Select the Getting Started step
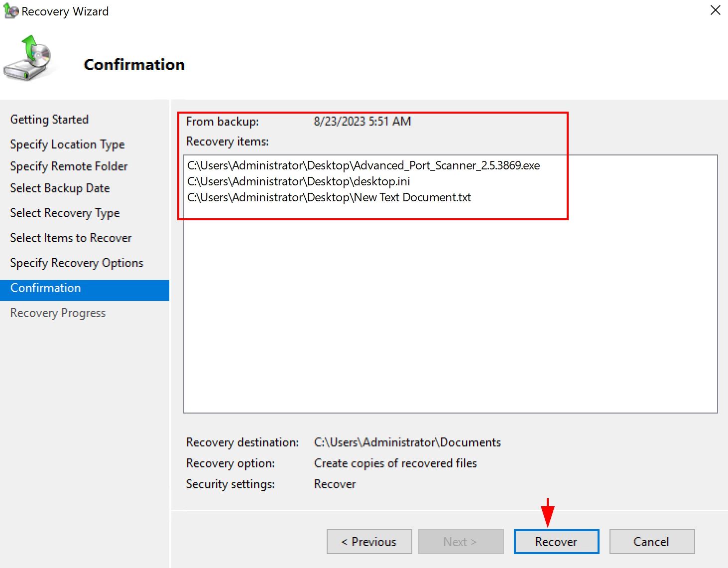Image resolution: width=728 pixels, height=568 pixels. click(x=49, y=120)
